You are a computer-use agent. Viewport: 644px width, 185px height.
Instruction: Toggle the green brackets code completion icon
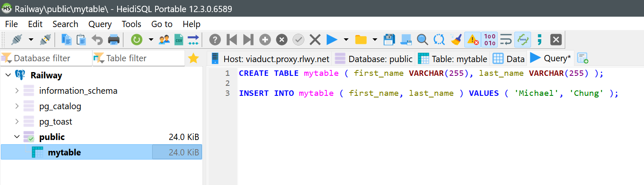click(x=522, y=40)
